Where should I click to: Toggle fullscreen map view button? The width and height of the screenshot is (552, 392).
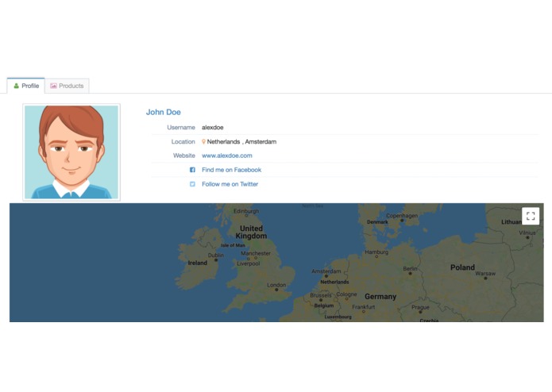pyautogui.click(x=531, y=216)
